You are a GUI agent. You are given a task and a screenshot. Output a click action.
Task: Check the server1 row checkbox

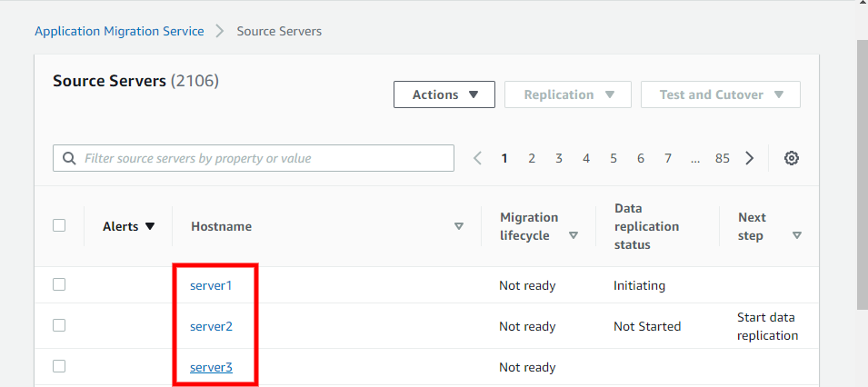(x=59, y=284)
